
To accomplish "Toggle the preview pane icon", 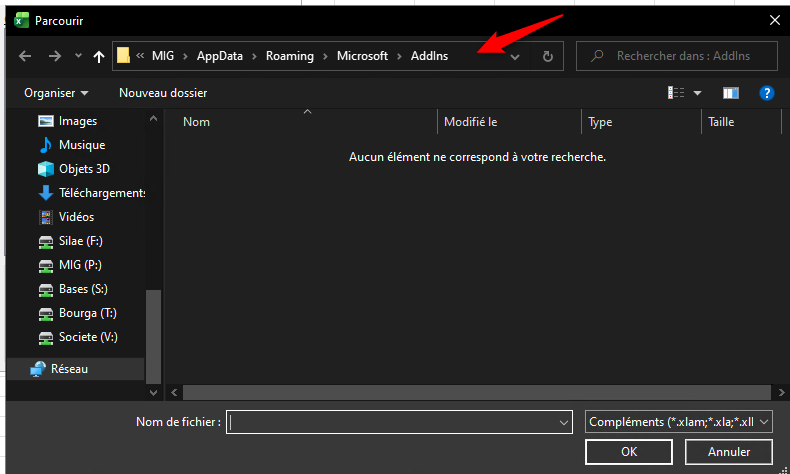I will 731,93.
